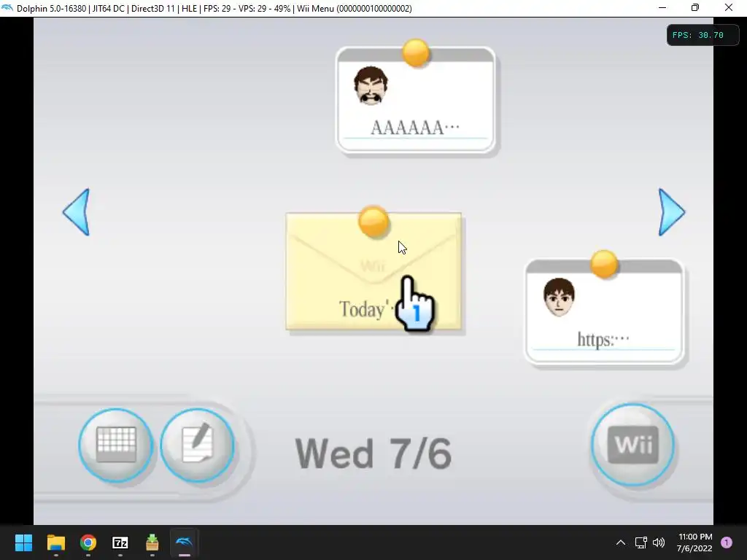Open Google Chrome from taskbar
The width and height of the screenshot is (747, 560).
[x=88, y=542]
